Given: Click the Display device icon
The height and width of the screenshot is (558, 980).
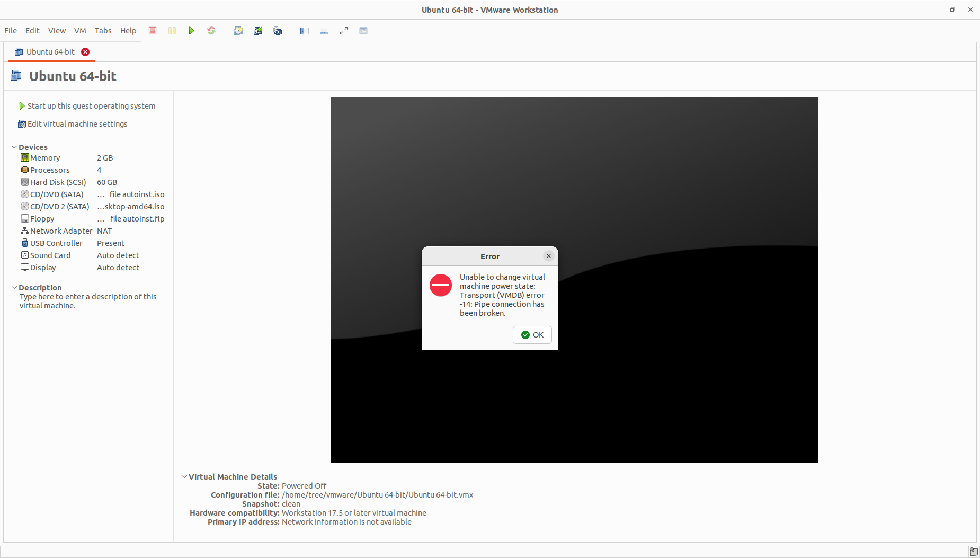Looking at the screenshot, I should 24,267.
